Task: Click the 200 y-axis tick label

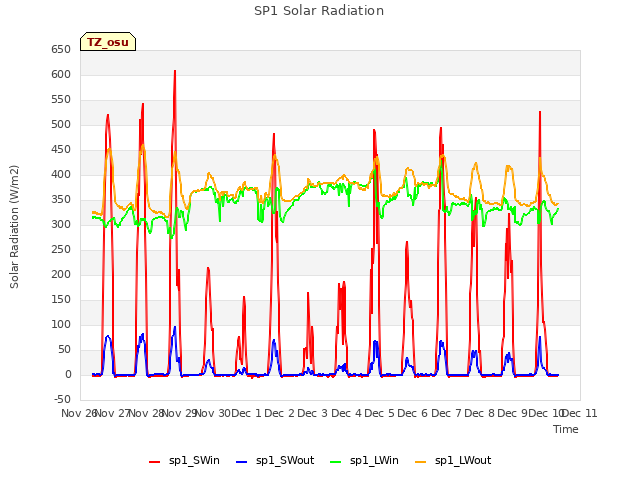Action: pyautogui.click(x=61, y=275)
